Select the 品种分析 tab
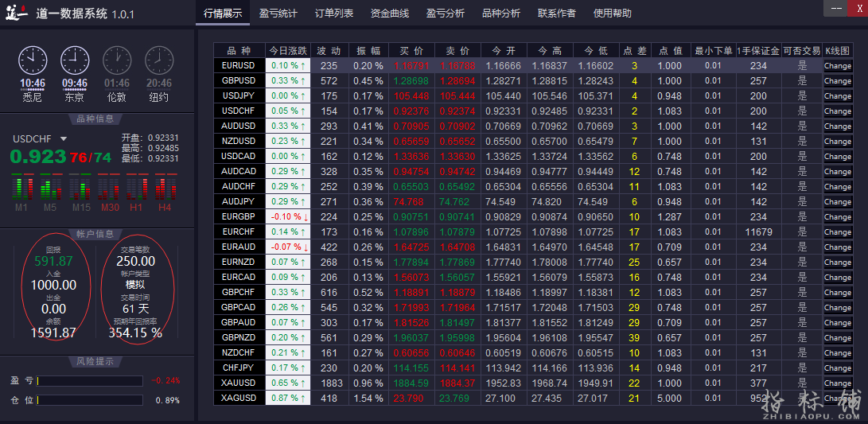This screenshot has height=424, width=868. click(501, 14)
